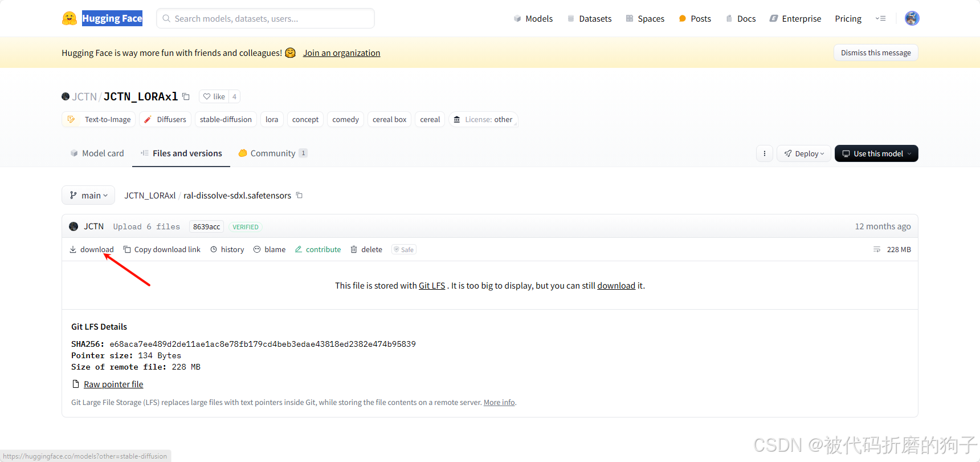Screen dimensions: 980x462
Task: Open Docs in the top navigation
Action: click(x=741, y=18)
